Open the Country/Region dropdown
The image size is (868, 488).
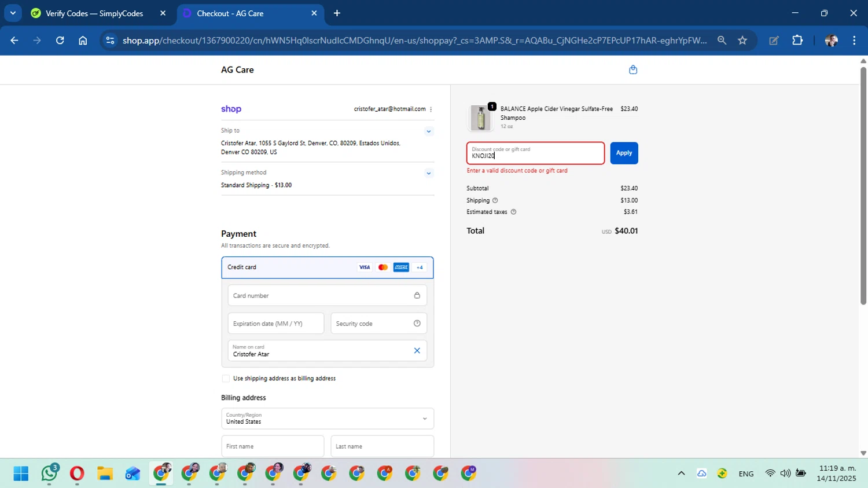328,419
